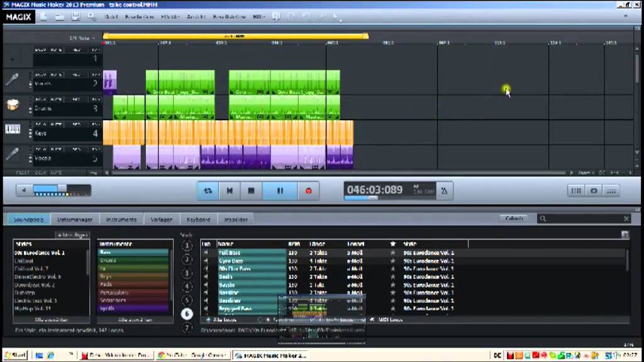Screen dimensions: 644x362
Task: Open the FX dropdown on track 1
Action: [x=96, y=50]
